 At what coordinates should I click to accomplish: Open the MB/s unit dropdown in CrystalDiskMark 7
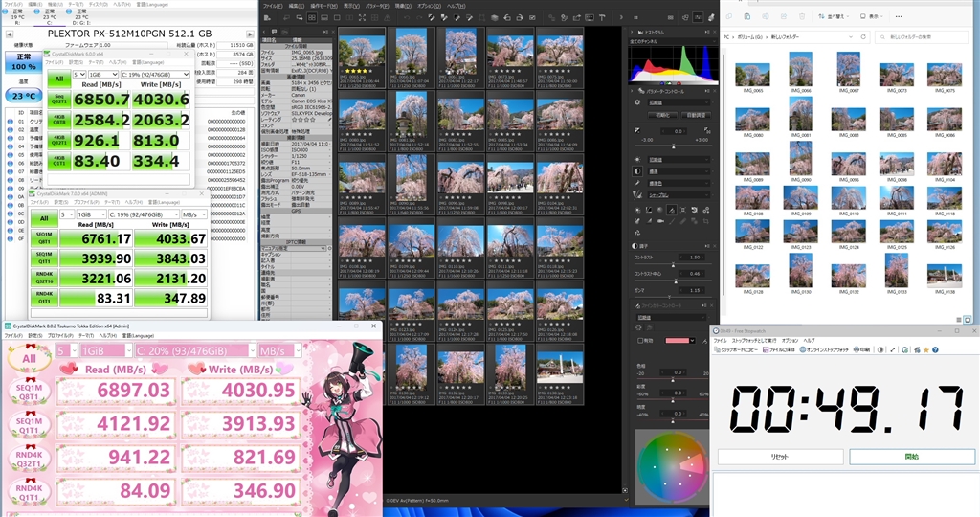pyautogui.click(x=193, y=214)
